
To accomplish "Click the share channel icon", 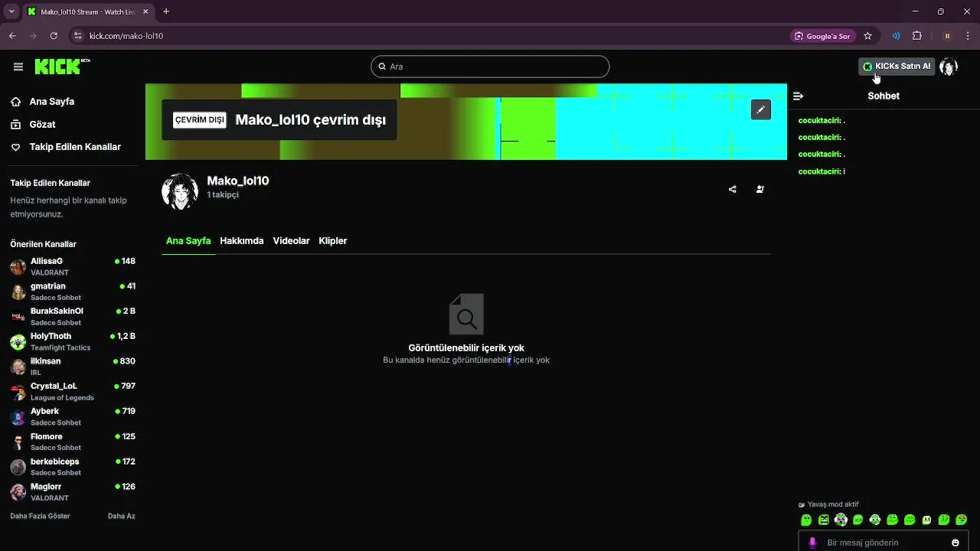I will pyautogui.click(x=733, y=189).
